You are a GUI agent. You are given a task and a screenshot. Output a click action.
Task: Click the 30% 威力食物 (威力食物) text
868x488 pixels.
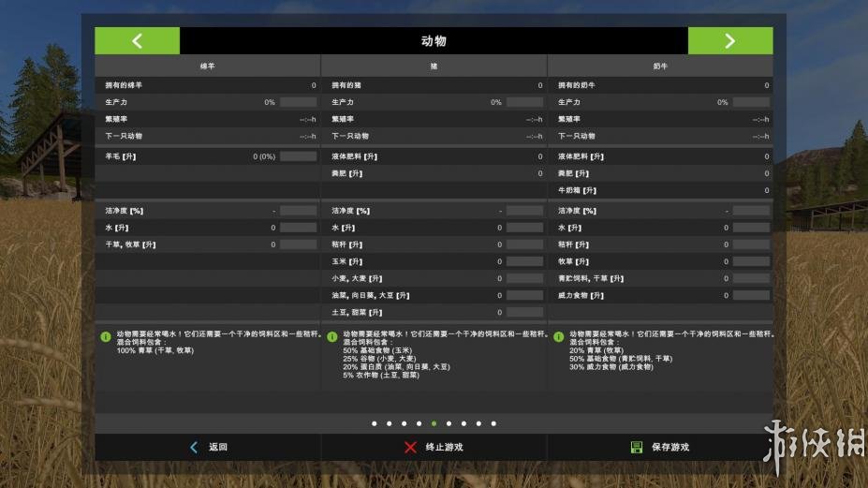pos(611,366)
